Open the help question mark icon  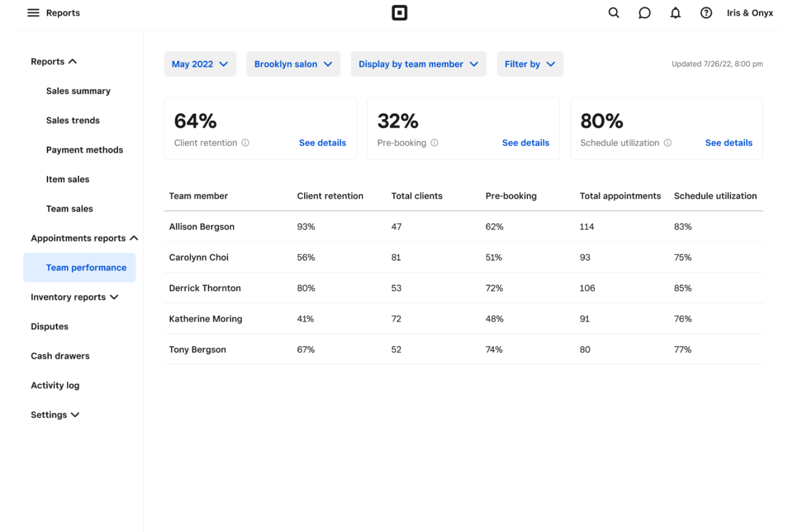pos(706,12)
